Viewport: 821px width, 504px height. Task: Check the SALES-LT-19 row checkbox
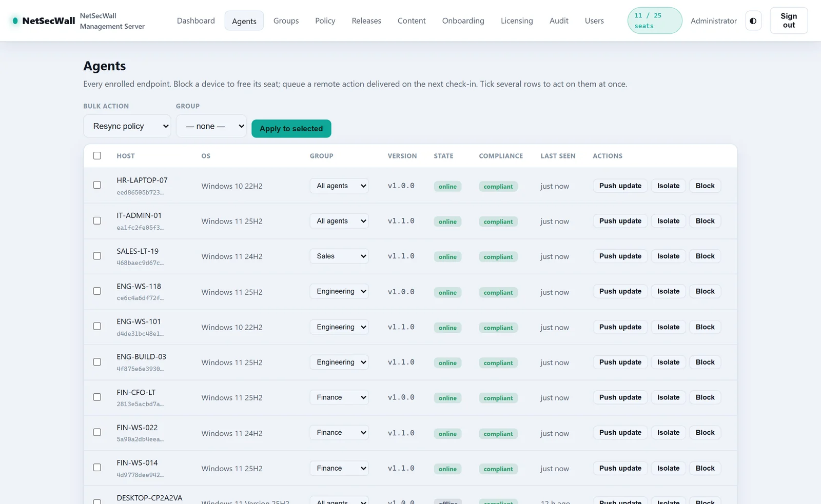(x=97, y=256)
